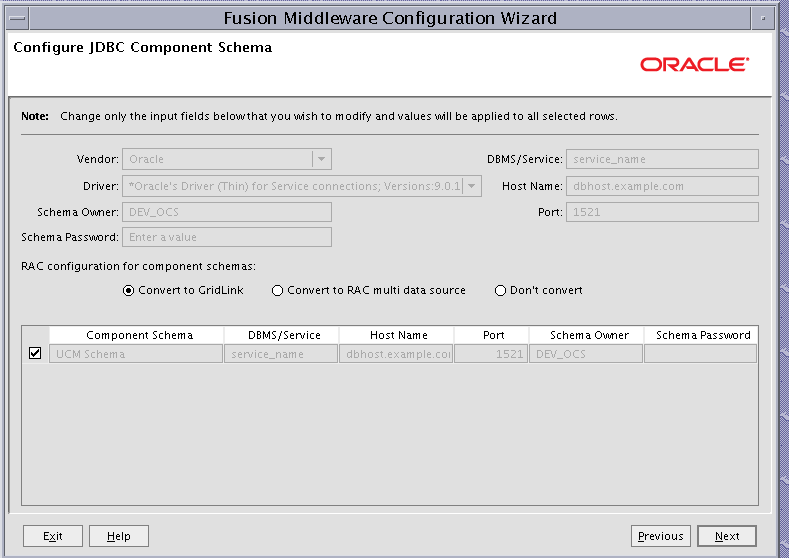Click the DEV_OCS cell in table row
This screenshot has width=789, height=558.
pyautogui.click(x=586, y=354)
